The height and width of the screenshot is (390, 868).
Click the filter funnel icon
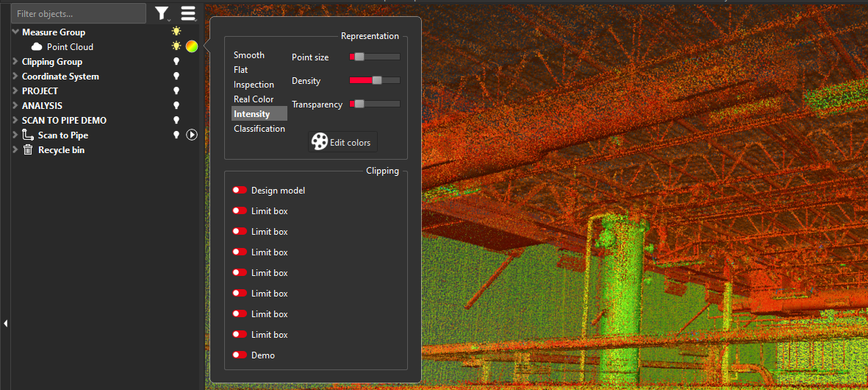(x=162, y=13)
